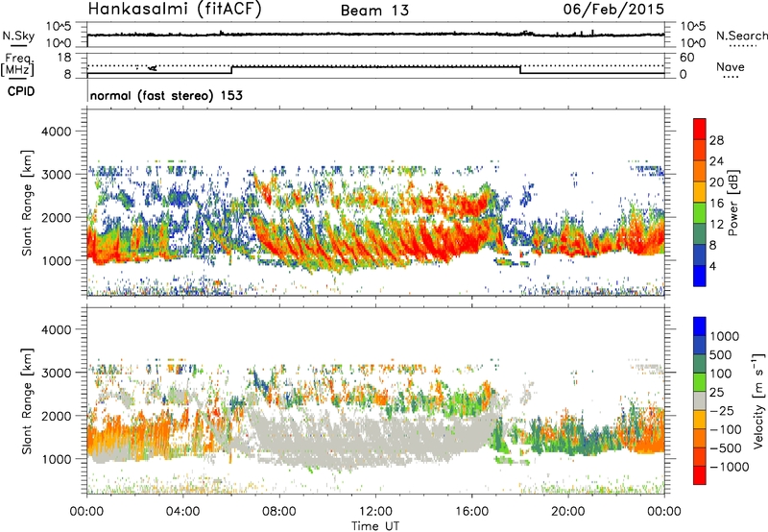Click the date 06/Feb/2015
The width and height of the screenshot is (768, 532).
(x=613, y=10)
